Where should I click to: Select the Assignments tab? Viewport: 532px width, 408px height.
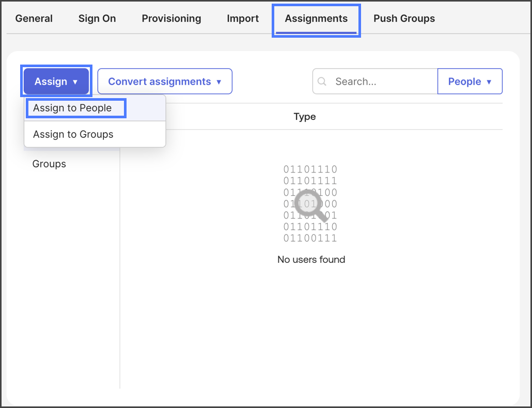tap(316, 19)
